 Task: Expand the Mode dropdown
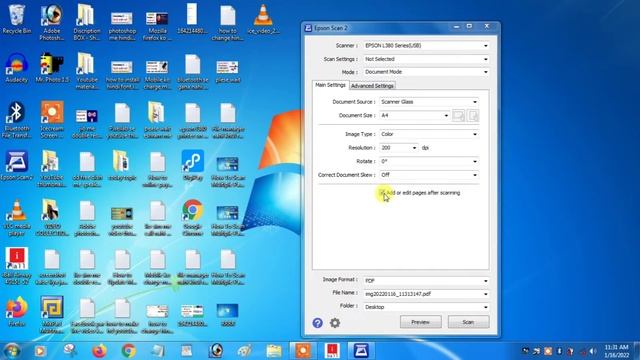(426, 72)
